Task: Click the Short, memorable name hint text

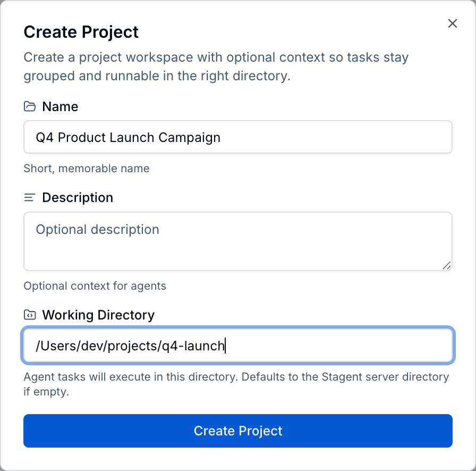Action: coord(87,169)
